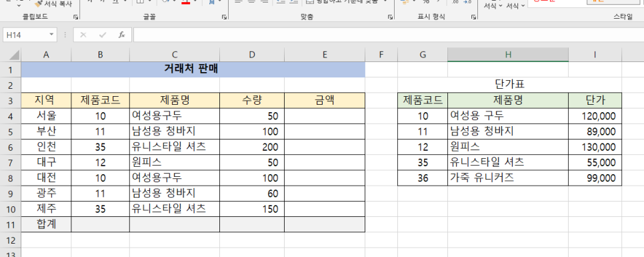Select row 12 header

[10, 240]
